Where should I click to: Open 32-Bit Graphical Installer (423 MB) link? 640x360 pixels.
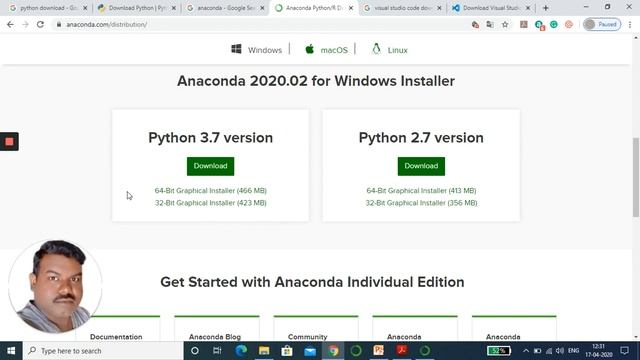pyautogui.click(x=211, y=203)
